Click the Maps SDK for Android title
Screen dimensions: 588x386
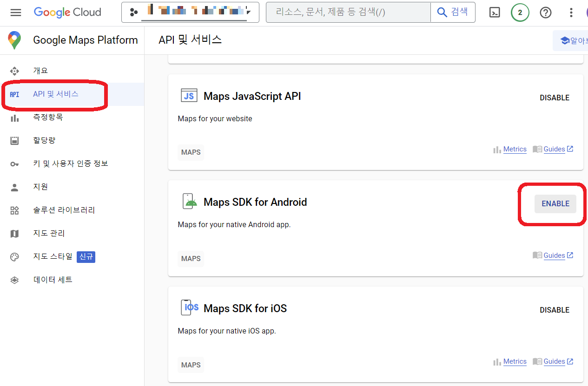(x=255, y=202)
